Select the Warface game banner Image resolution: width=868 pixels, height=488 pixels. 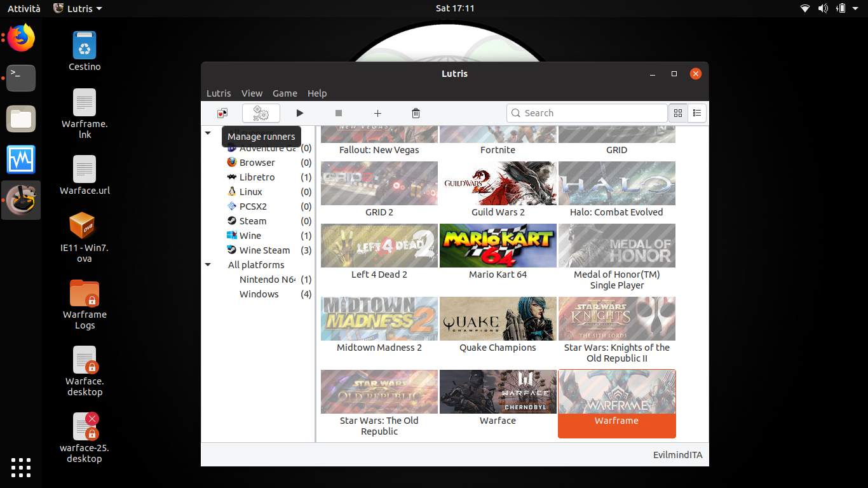[x=498, y=391]
